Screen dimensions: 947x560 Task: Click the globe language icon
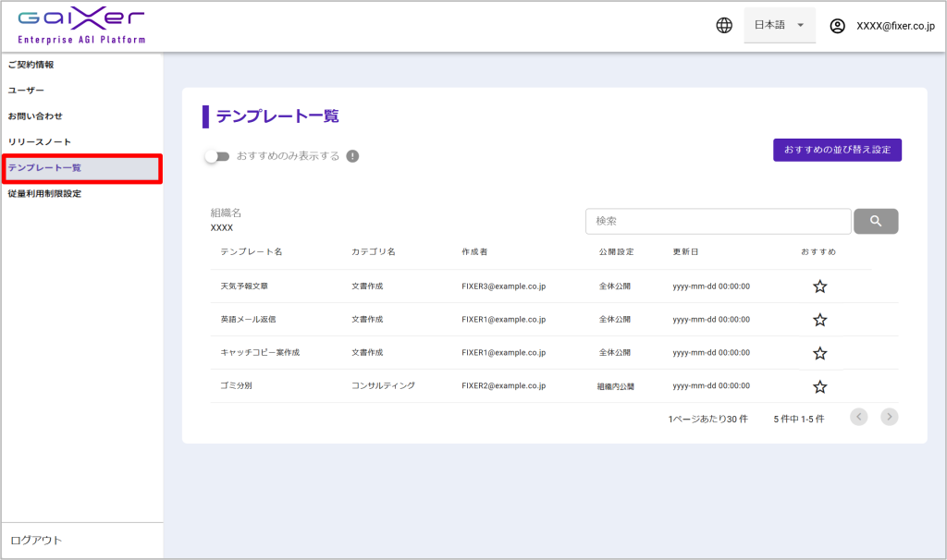[724, 26]
